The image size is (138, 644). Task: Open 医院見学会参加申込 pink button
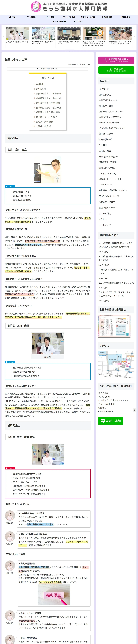[x=116, y=60]
